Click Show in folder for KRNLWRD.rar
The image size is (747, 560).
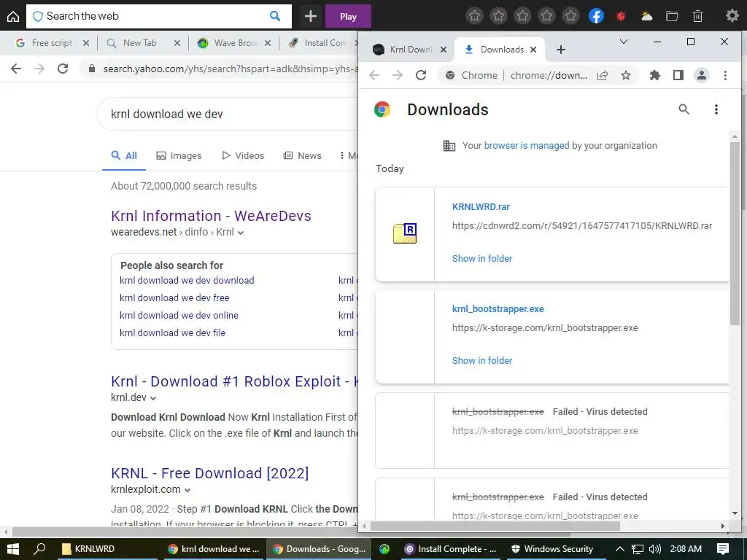pos(482,259)
